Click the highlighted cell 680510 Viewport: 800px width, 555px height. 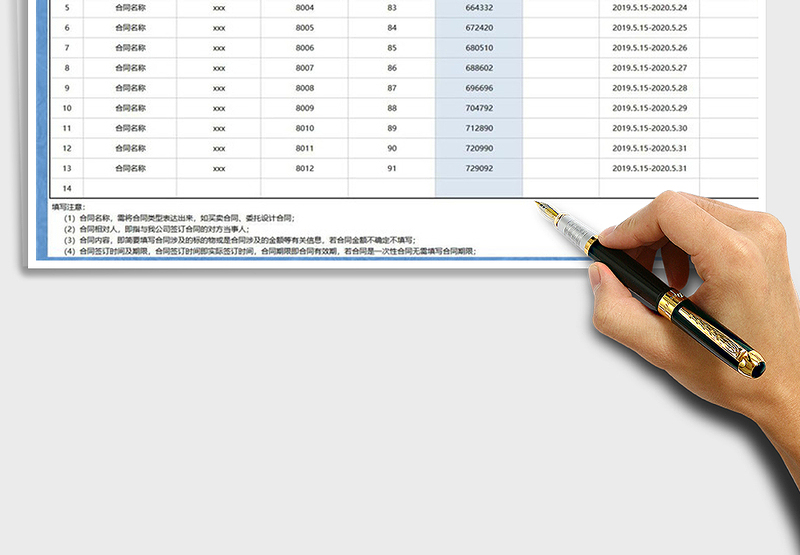(479, 47)
